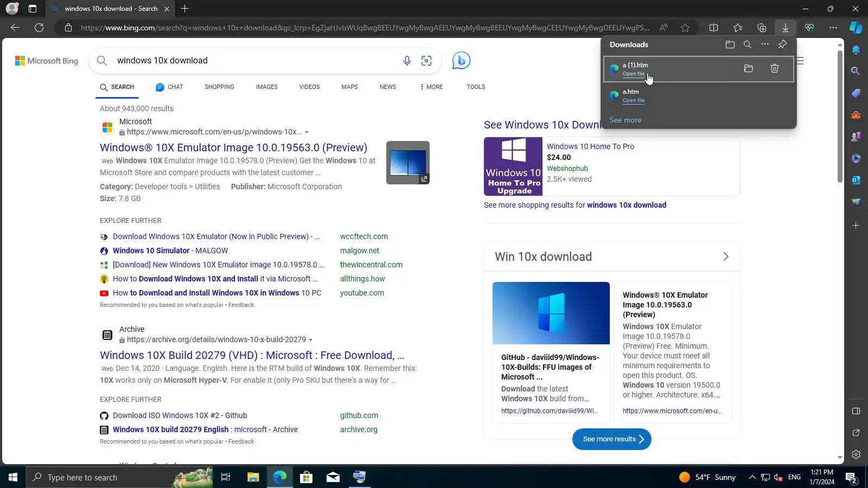Click the browser address bar
Viewport: 868px width, 488px height.
click(x=365, y=28)
